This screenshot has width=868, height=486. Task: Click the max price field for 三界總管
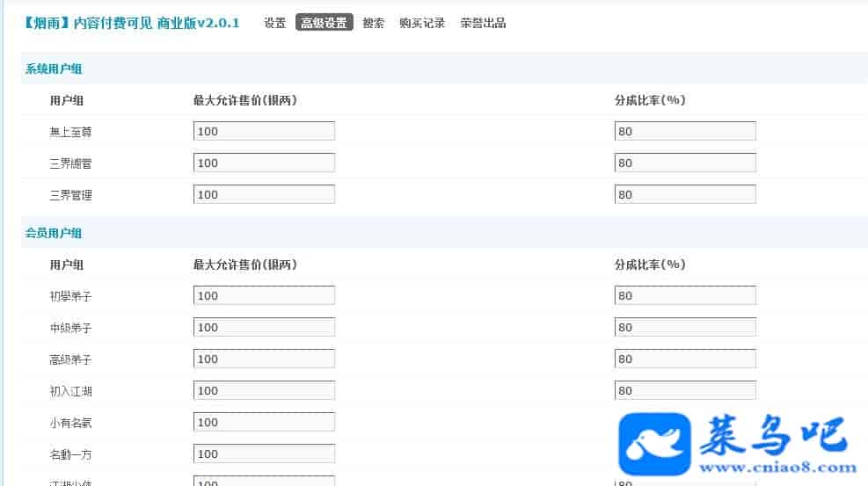pyautogui.click(x=264, y=163)
